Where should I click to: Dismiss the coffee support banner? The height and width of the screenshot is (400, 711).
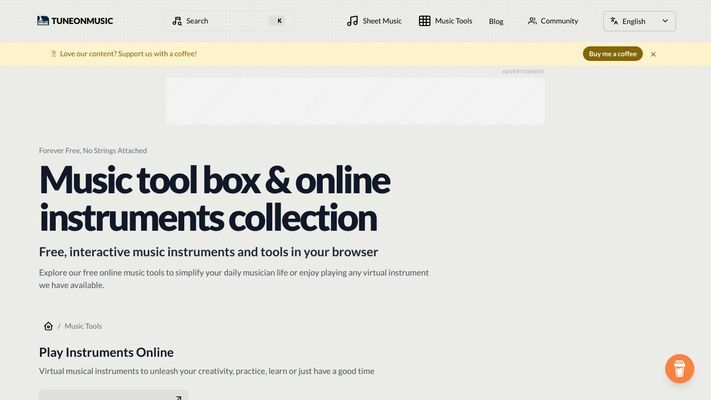pos(653,54)
